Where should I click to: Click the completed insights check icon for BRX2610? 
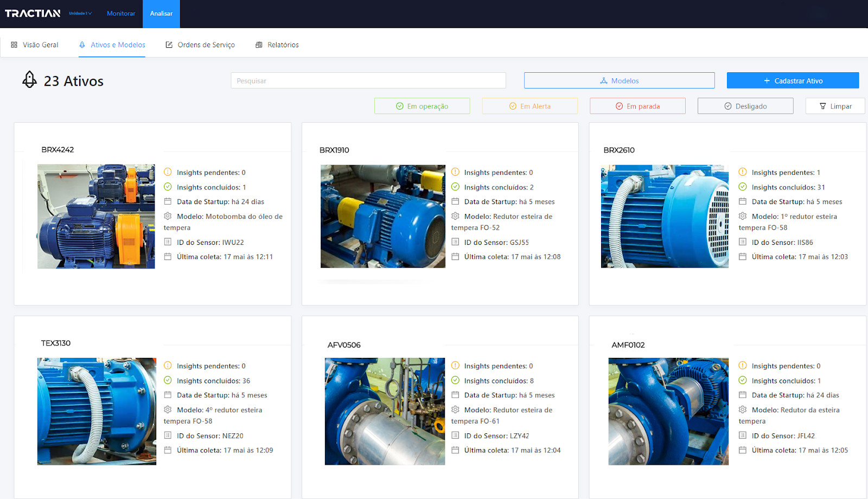[743, 187]
